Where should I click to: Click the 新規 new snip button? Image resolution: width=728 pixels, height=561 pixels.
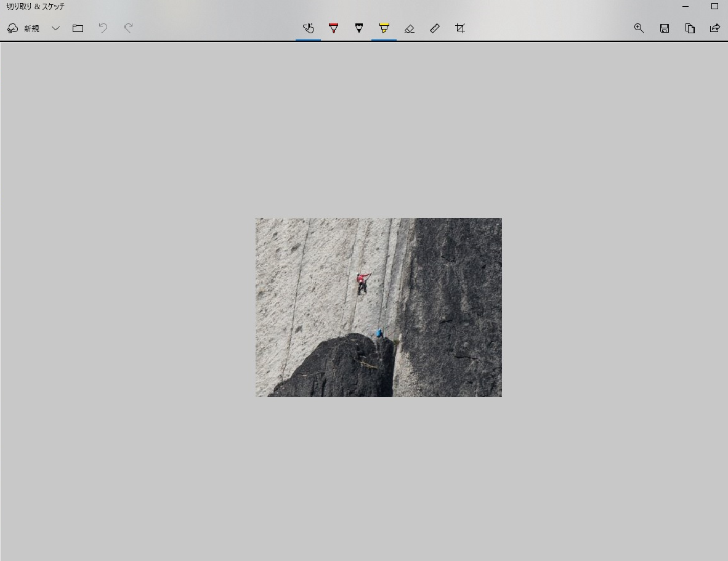[x=23, y=28]
